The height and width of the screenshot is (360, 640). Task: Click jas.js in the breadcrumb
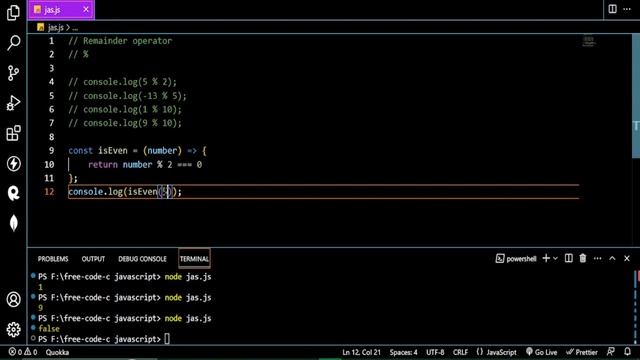pos(56,28)
